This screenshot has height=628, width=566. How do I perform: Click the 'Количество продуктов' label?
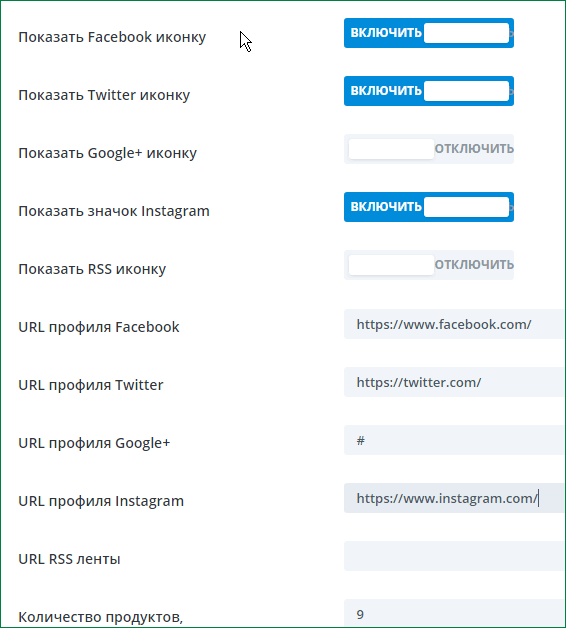tap(101, 617)
